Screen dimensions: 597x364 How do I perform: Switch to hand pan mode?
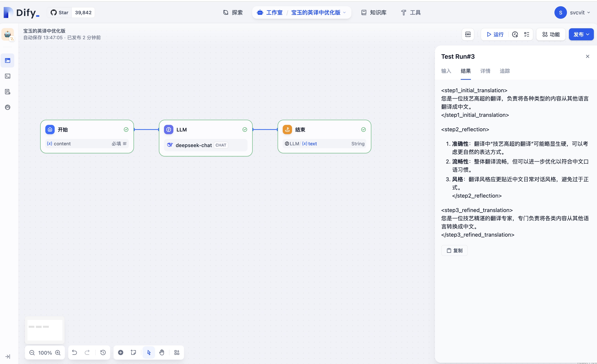coord(162,352)
